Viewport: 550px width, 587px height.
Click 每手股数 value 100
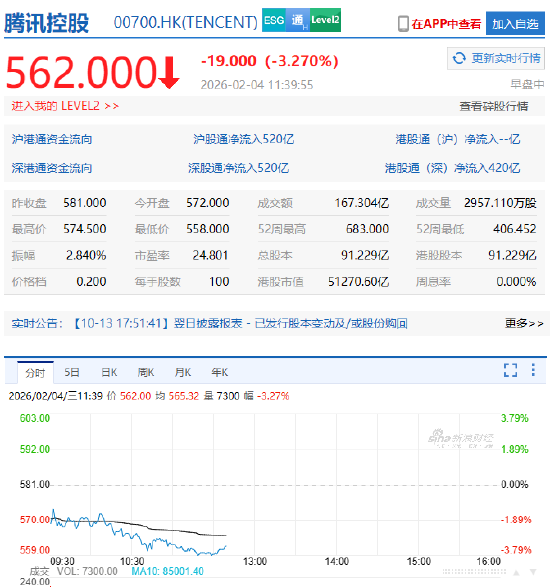click(219, 282)
